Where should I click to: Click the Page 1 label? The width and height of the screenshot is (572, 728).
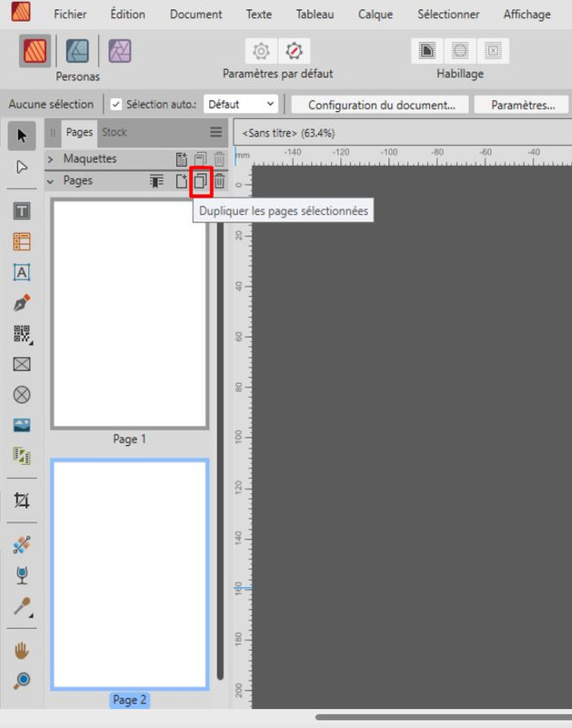[x=129, y=440]
